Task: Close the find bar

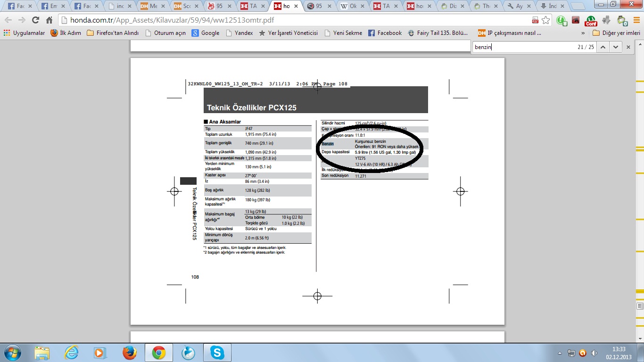Action: (628, 47)
